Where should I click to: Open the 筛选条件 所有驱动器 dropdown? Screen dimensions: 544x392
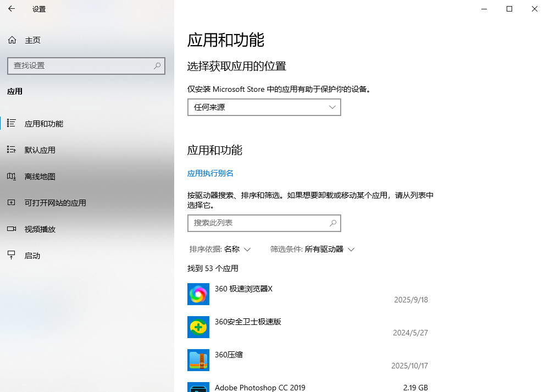tap(330, 249)
